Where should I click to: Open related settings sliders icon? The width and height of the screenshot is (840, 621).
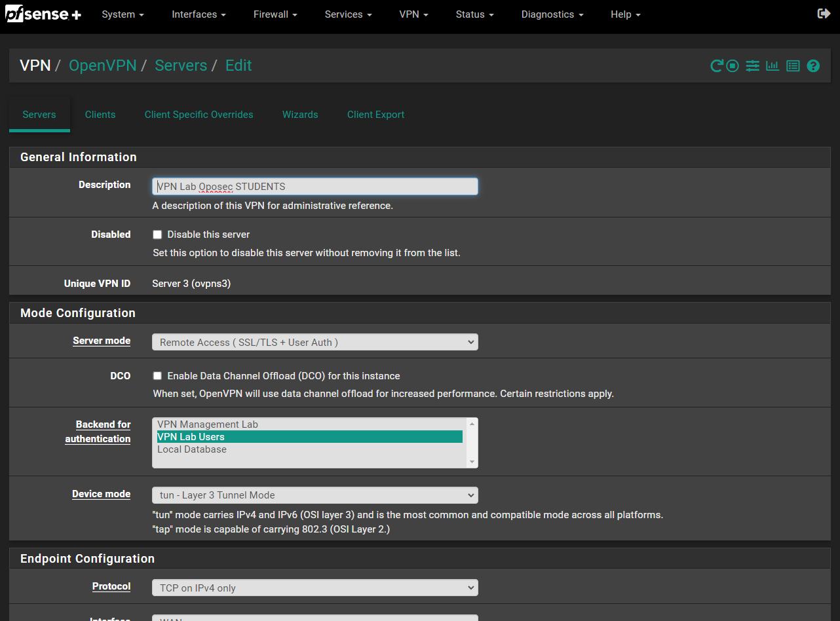[752, 66]
